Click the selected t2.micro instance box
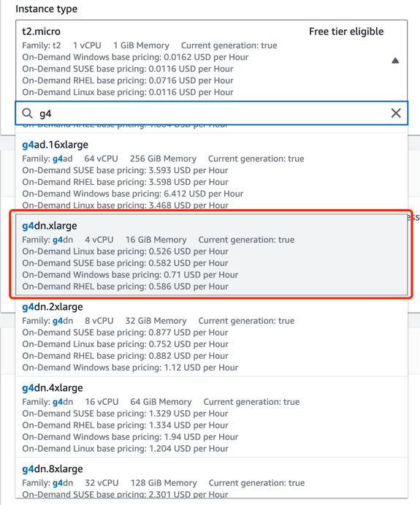 pyautogui.click(x=211, y=61)
